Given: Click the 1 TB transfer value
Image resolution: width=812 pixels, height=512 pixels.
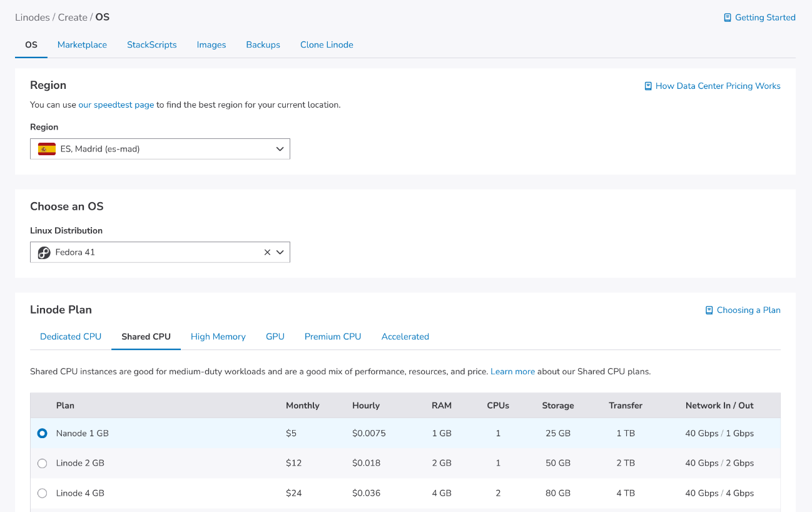Looking at the screenshot, I should tap(626, 433).
